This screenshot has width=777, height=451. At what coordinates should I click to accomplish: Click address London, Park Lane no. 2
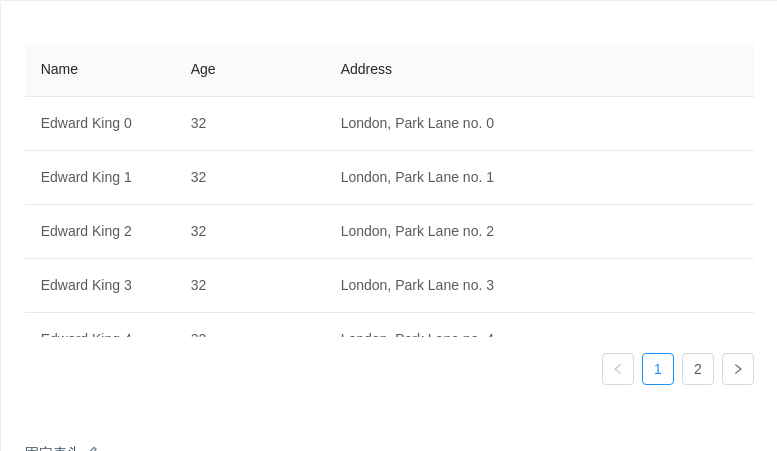click(417, 231)
